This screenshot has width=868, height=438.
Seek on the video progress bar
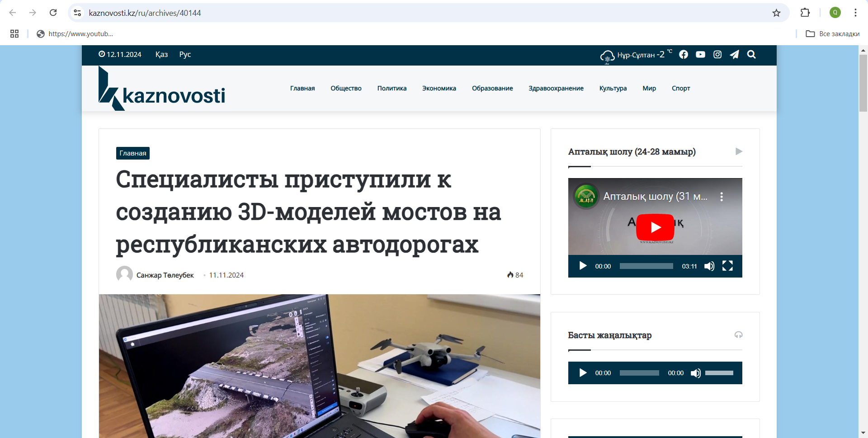click(x=646, y=266)
